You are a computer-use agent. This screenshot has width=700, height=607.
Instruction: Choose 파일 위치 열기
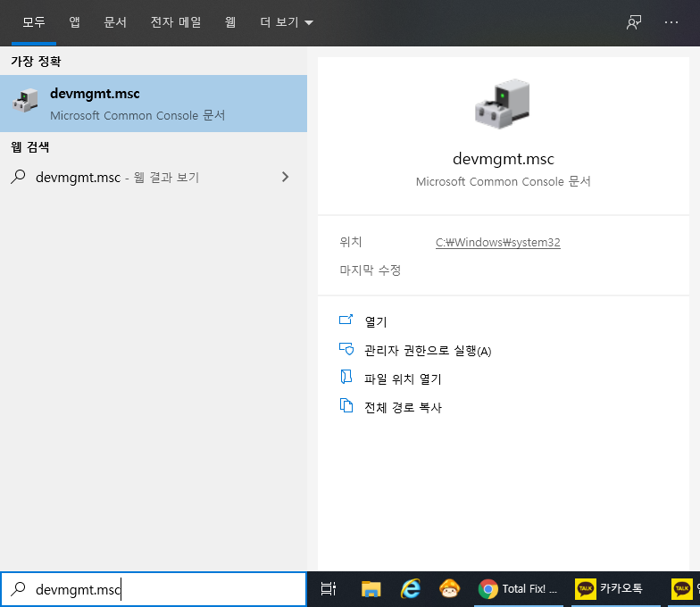pos(403,378)
